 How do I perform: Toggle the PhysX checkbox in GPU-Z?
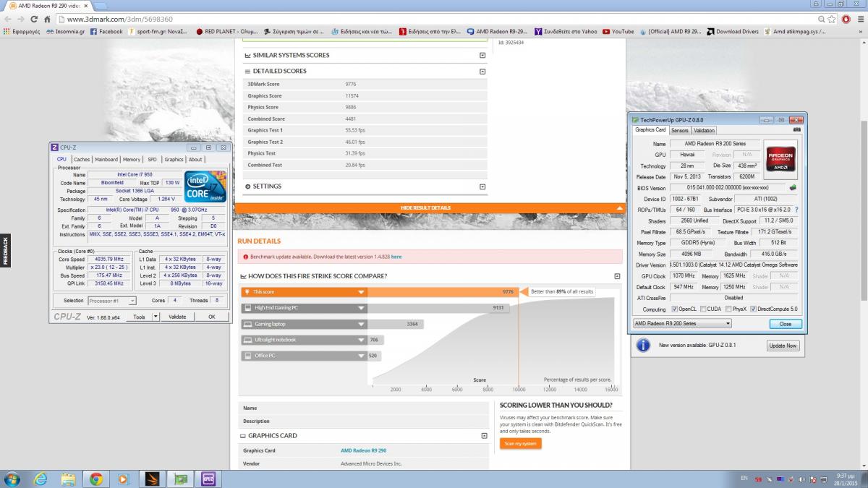point(728,309)
